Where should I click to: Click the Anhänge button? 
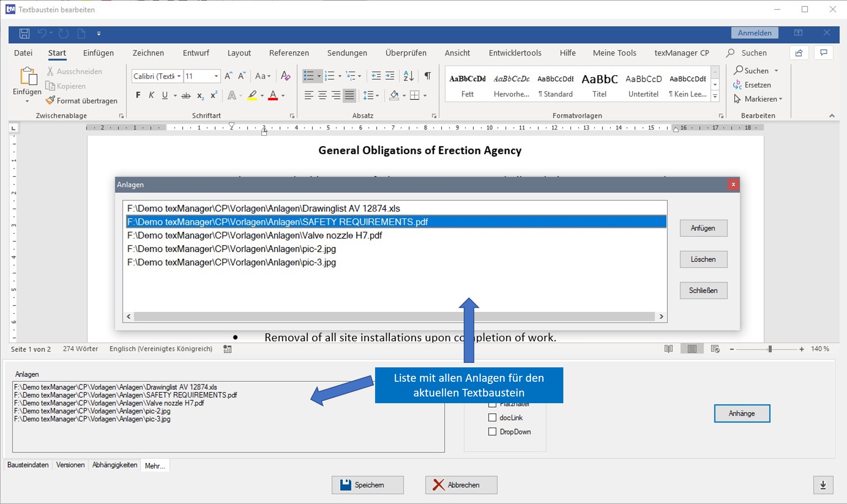[742, 414]
